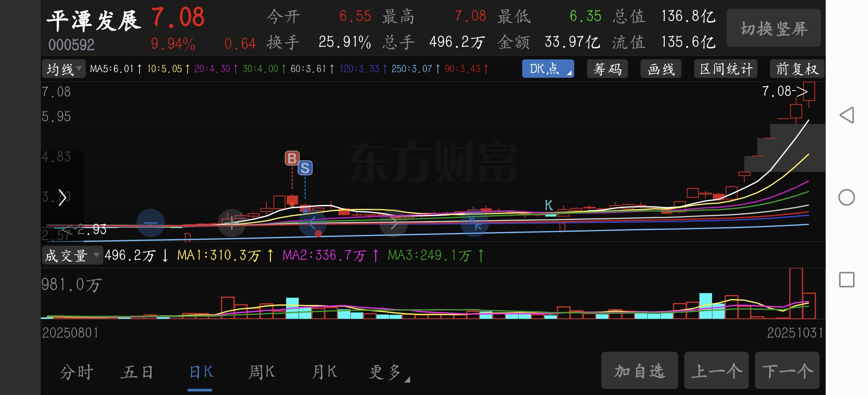Open 均线 indicator dropdown

64,69
